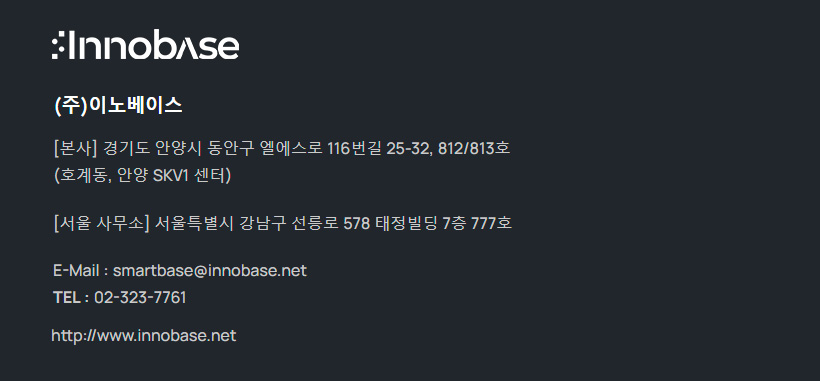820x381 pixels.
Task: Click the [서울 사무소] bracket label
Action: (x=101, y=223)
